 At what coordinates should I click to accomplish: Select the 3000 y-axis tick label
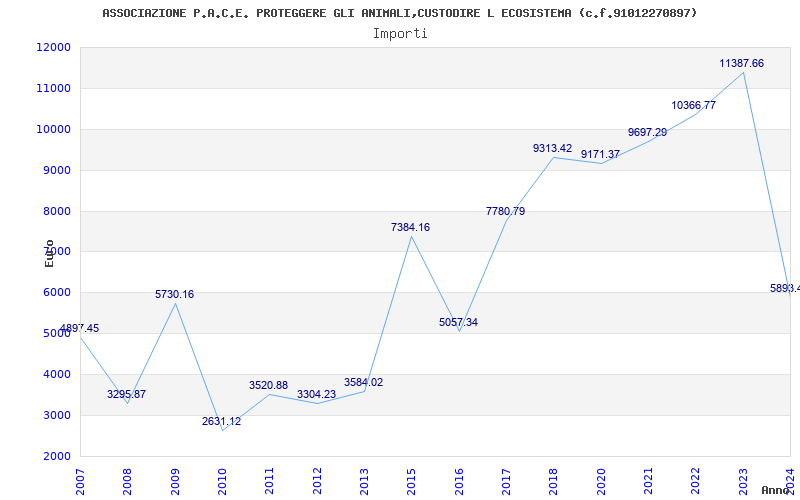tap(56, 415)
